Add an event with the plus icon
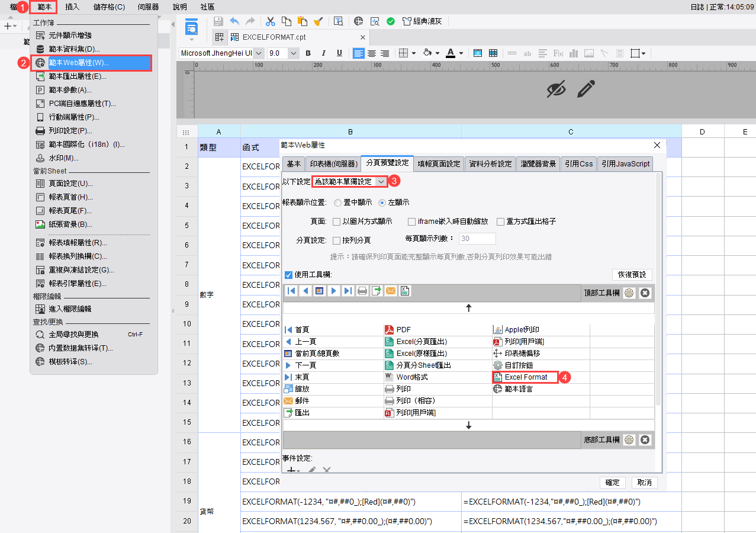 pos(291,470)
